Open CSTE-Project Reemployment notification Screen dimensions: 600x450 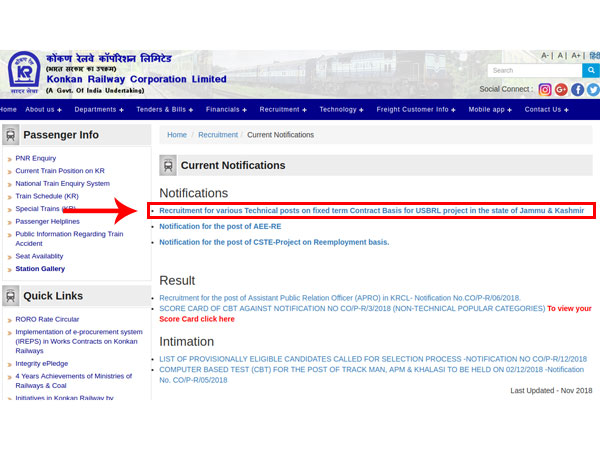pos(274,242)
